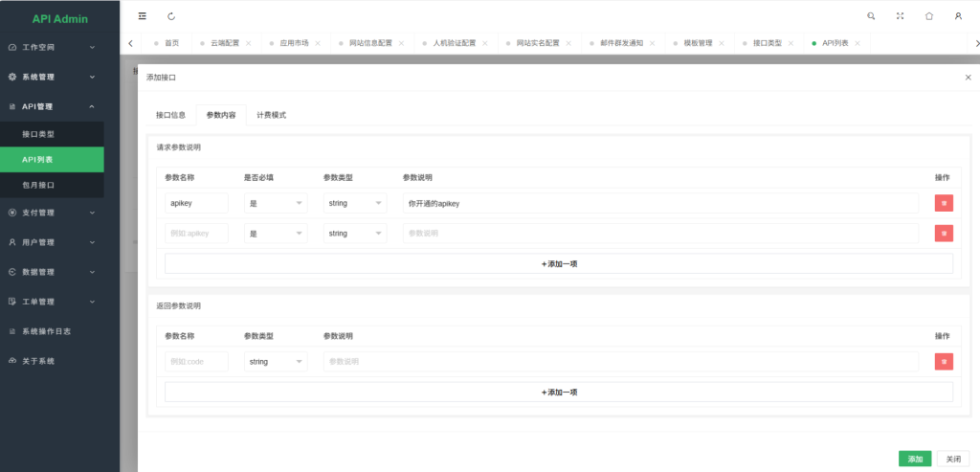
Task: Close the 接口类型 tab
Action: point(791,43)
